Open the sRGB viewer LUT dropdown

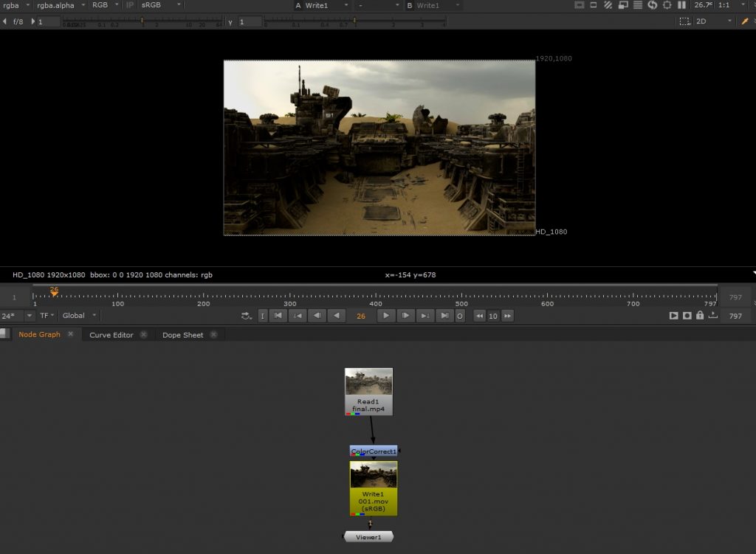[x=161, y=5]
